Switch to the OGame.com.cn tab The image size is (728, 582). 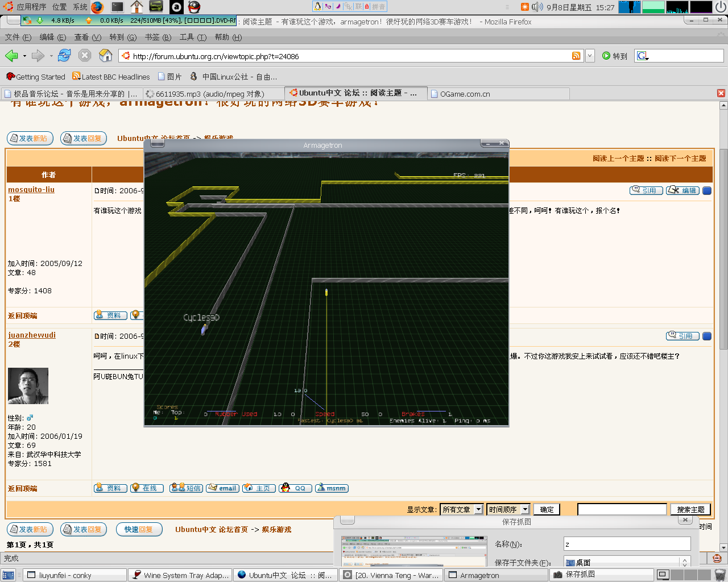[498, 94]
